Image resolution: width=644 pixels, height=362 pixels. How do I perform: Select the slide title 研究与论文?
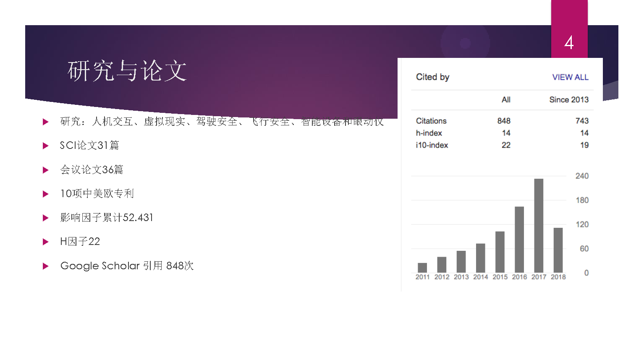127,70
